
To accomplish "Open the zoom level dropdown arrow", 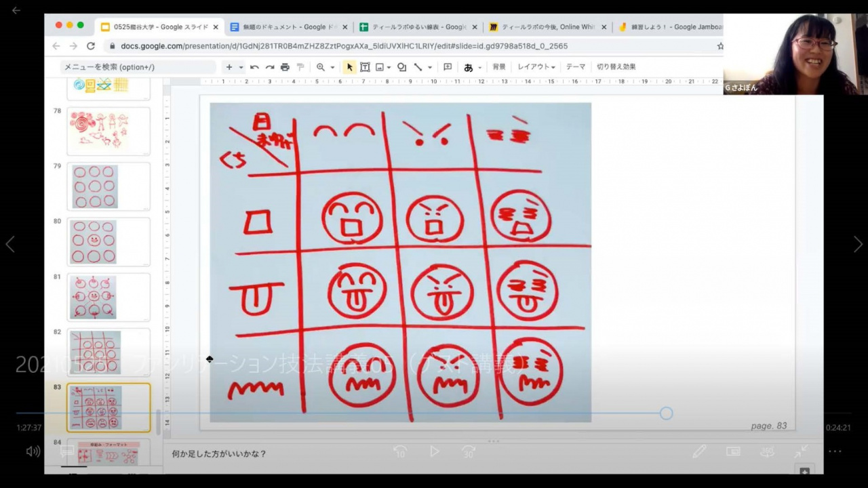I will [x=332, y=68].
